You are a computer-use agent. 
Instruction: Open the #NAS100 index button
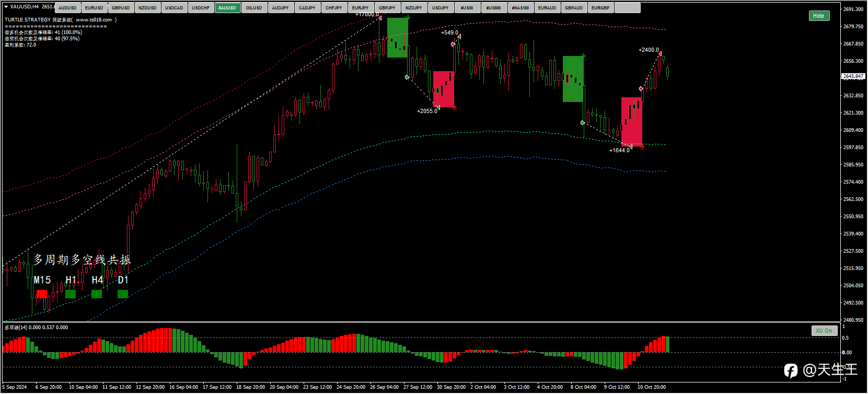520,8
